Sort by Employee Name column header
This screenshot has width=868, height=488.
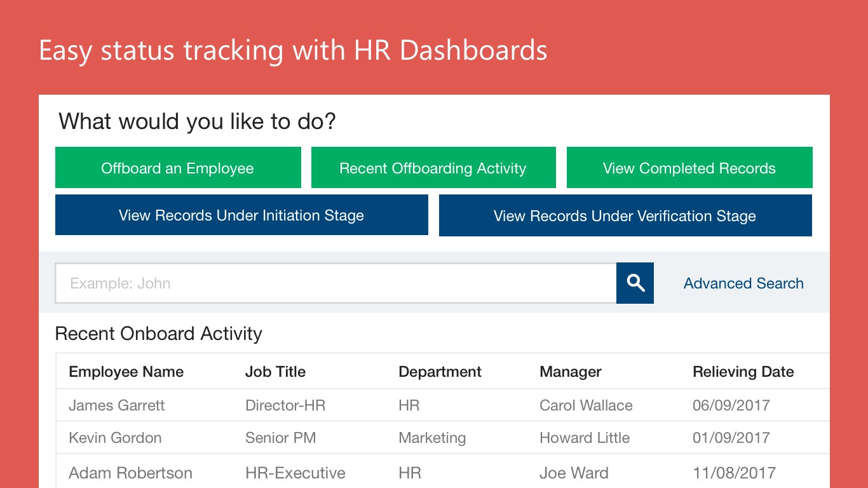[x=126, y=372]
